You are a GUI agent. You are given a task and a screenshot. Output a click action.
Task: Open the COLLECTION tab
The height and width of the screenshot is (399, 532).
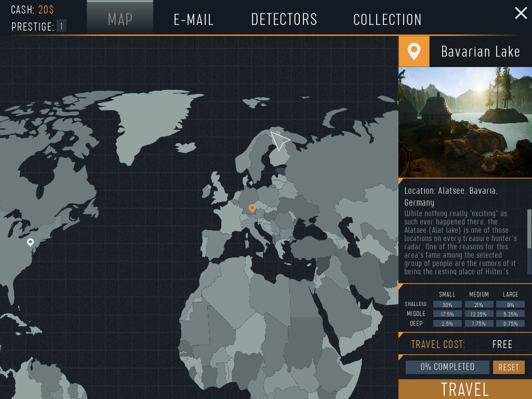tap(387, 20)
